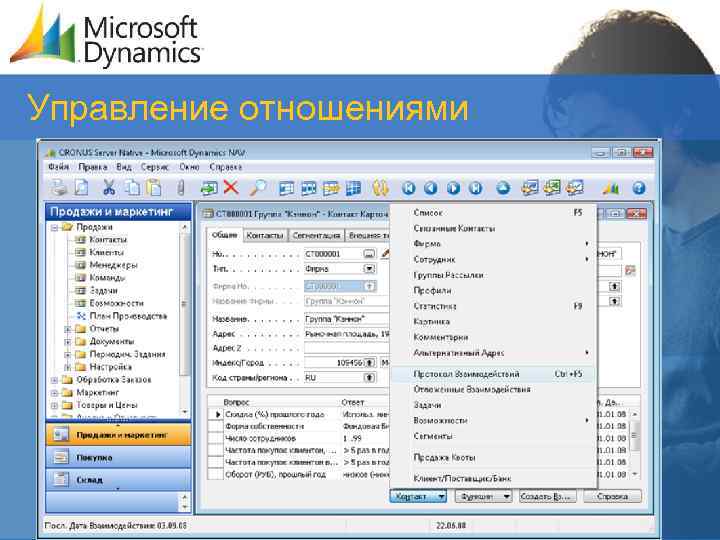Screen dimensions: 720x540
Task: Open Команды in the navigation tree
Action: (x=107, y=278)
